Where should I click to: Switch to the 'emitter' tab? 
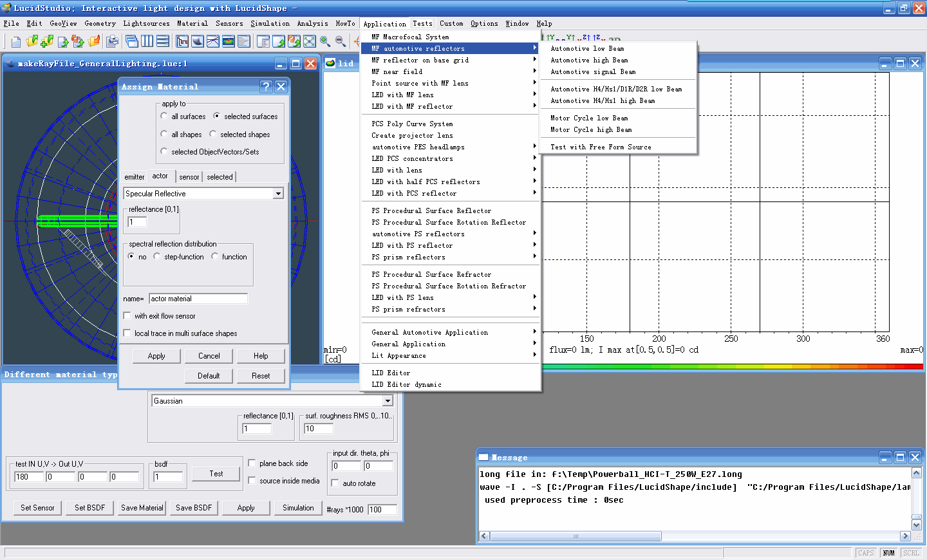[x=134, y=177]
